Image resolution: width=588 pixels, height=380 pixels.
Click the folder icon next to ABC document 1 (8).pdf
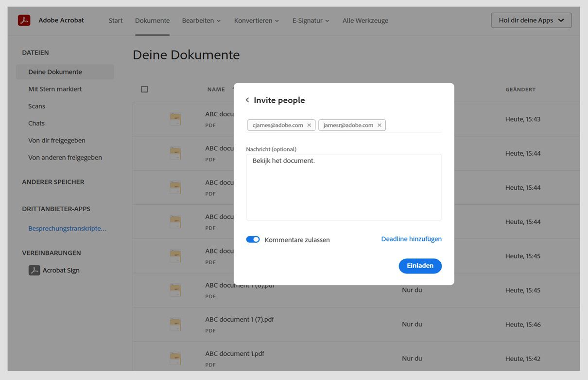175,290
